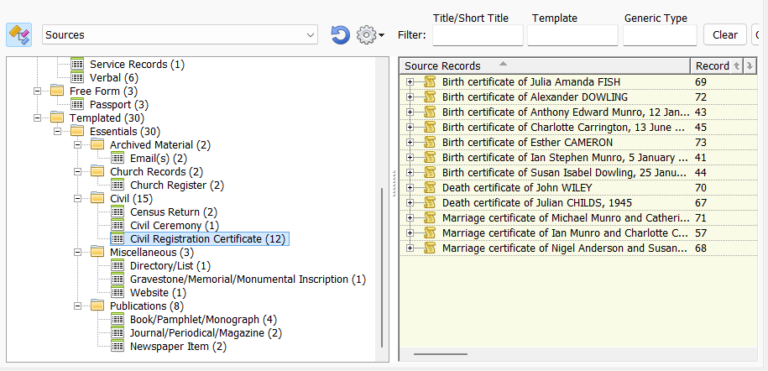The width and height of the screenshot is (768, 371).
Task: Click the Template filter field
Action: click(573, 35)
